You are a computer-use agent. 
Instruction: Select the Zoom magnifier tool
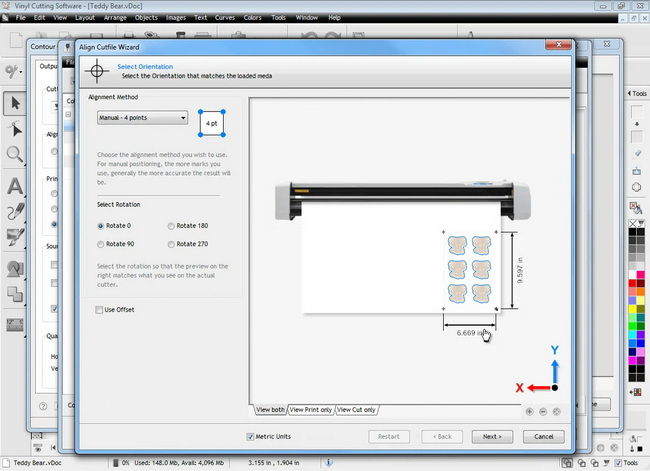pyautogui.click(x=15, y=154)
